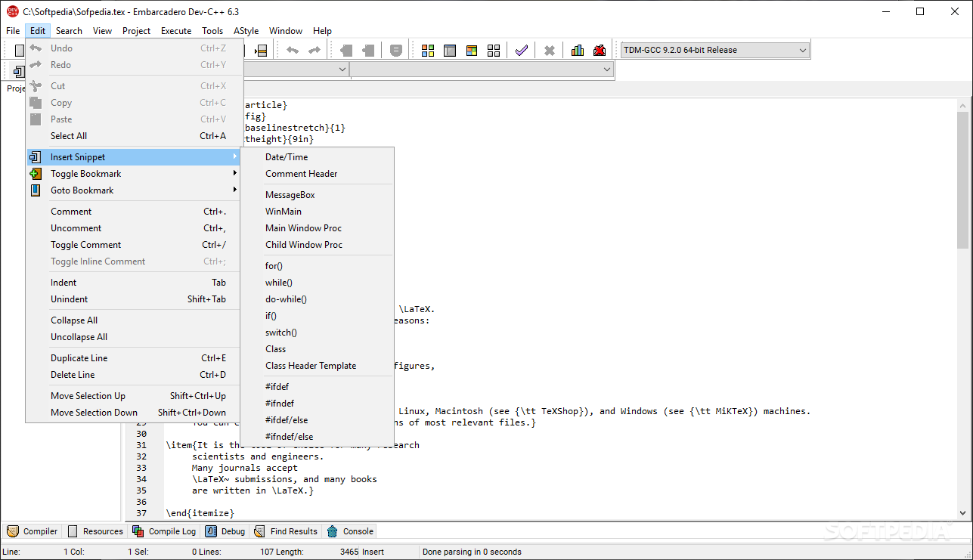This screenshot has width=973, height=560.
Task: Select the Indent menu entry
Action: (133, 283)
